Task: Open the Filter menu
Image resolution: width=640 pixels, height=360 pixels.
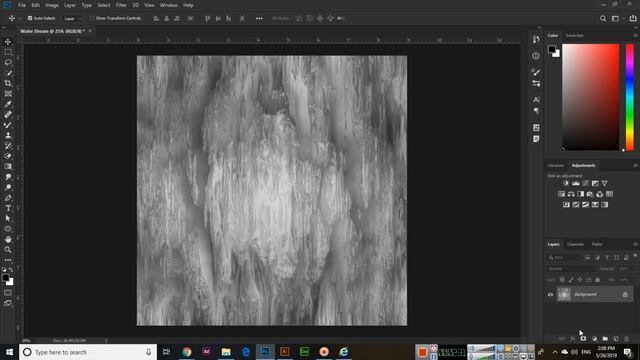Action: pos(121,5)
